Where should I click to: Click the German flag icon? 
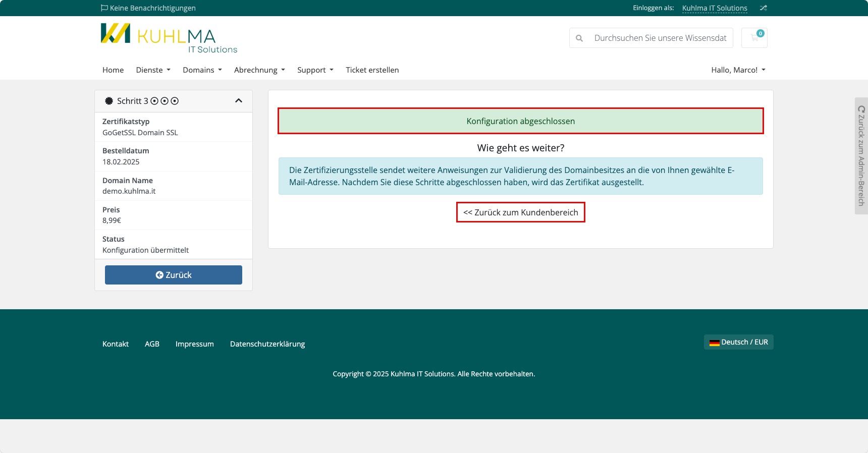tap(714, 343)
